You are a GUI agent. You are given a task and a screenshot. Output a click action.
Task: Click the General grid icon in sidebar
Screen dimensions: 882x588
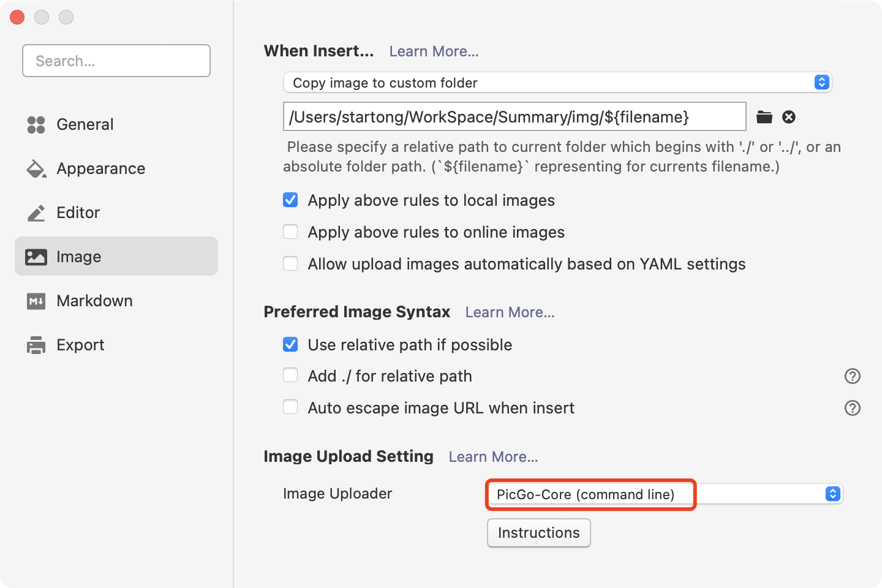pos(36,124)
